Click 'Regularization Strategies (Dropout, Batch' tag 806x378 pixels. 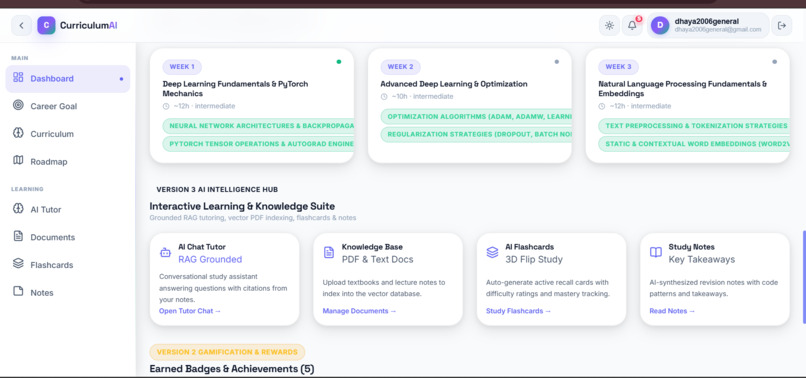click(x=477, y=135)
